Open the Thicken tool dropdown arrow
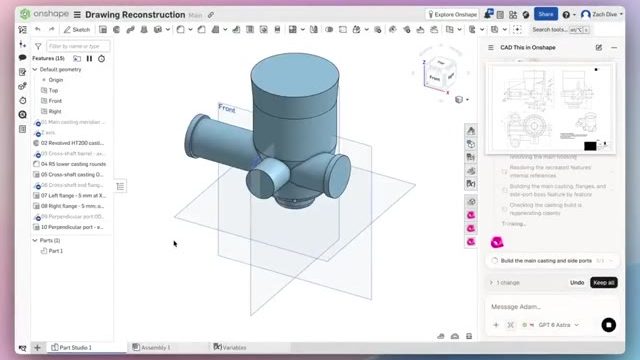 coord(168,29)
